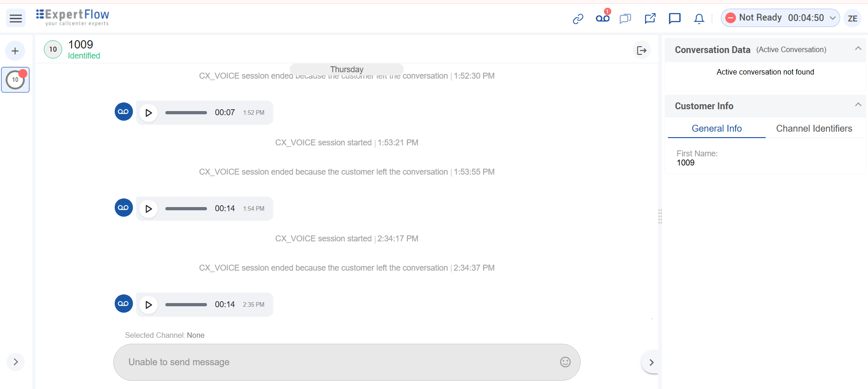This screenshot has height=389, width=868.
Task: Collapse the Conversation Data panel
Action: 858,49
